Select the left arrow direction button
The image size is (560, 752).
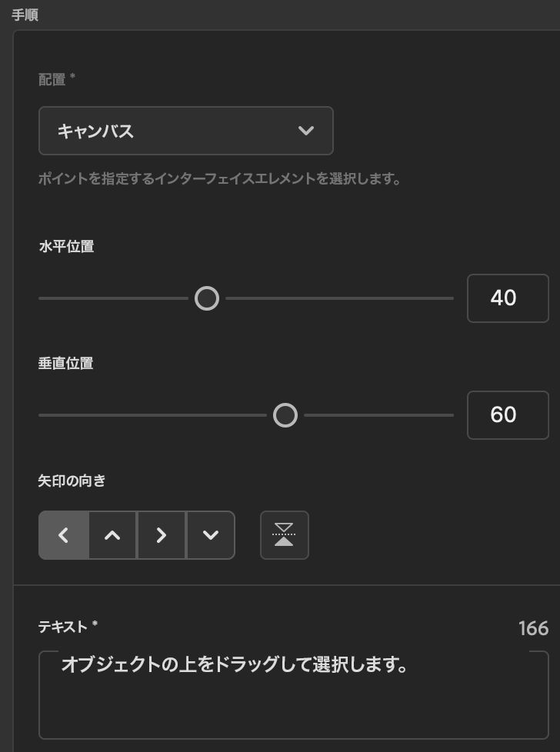tap(64, 535)
